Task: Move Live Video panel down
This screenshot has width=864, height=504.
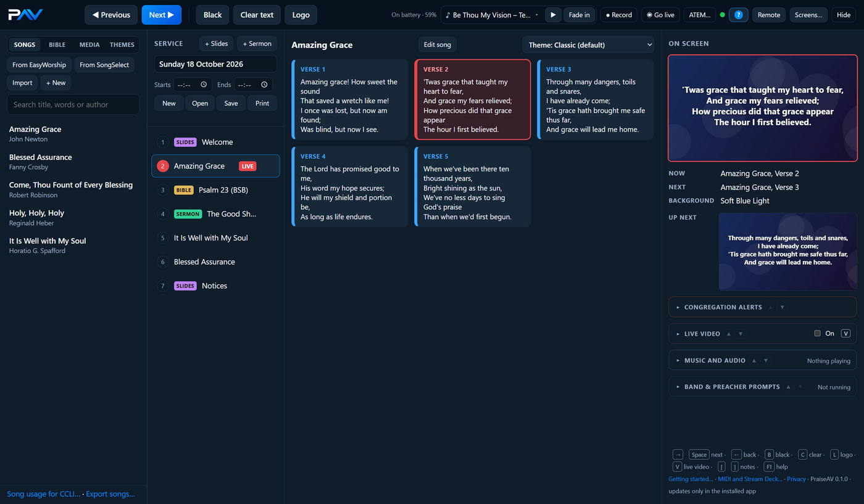Action: tap(741, 334)
